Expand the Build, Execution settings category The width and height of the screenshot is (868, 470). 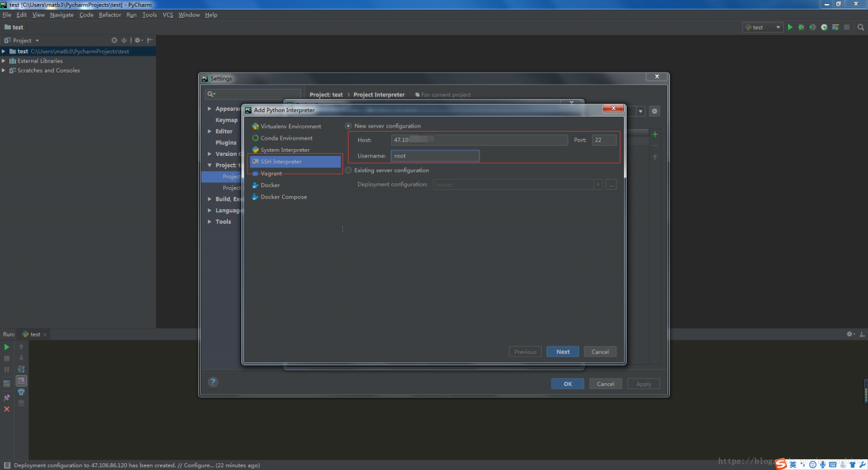[210, 199]
